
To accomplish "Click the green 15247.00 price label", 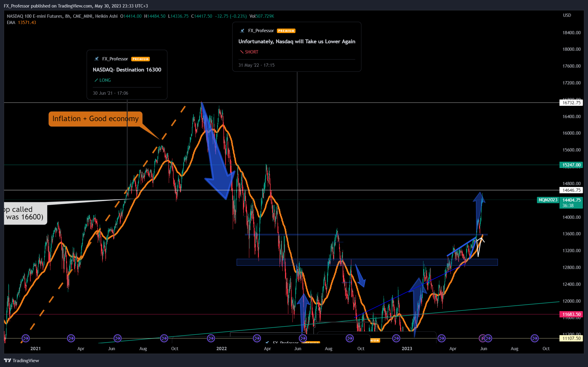I will (571, 165).
